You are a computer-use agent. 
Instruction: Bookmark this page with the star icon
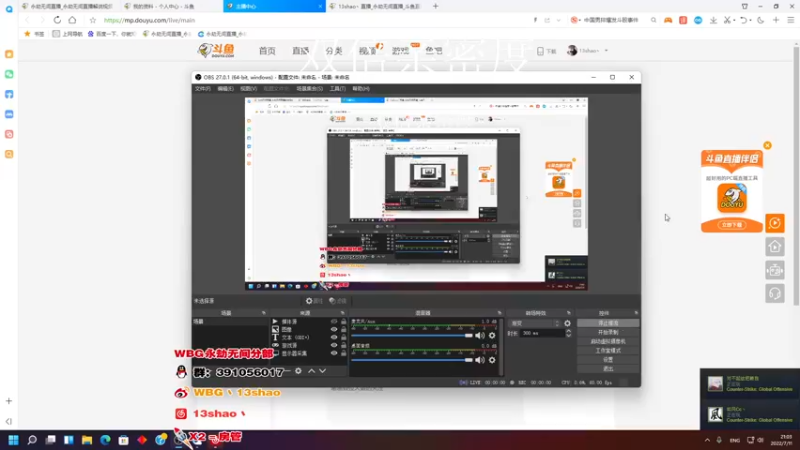[x=92, y=20]
